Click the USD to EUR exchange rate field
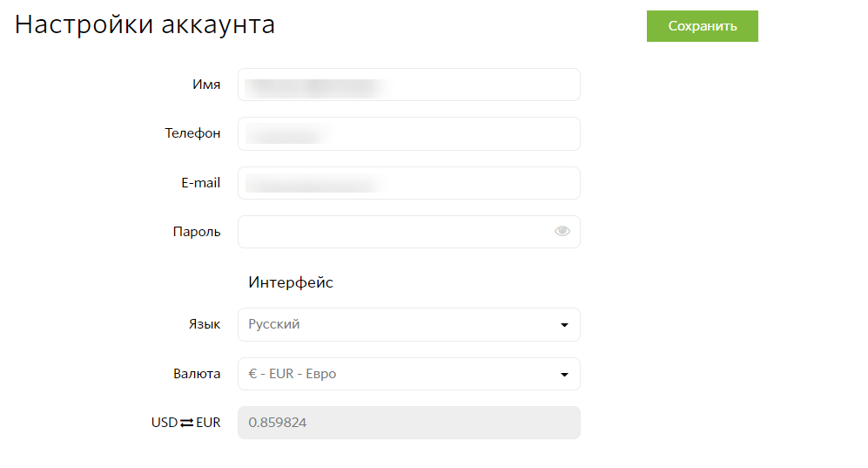 pyautogui.click(x=409, y=423)
